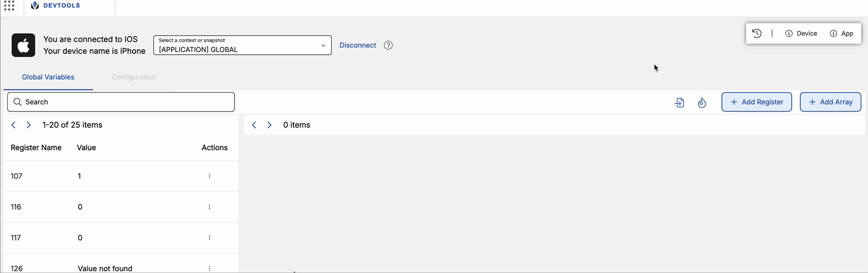Go to next page in items panel
868x273 pixels.
269,125
